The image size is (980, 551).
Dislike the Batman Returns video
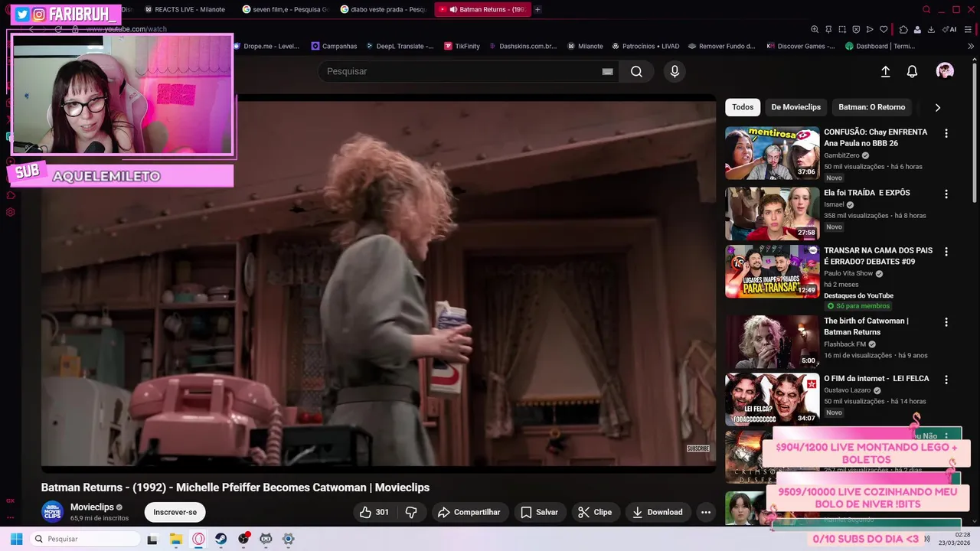pos(411,512)
